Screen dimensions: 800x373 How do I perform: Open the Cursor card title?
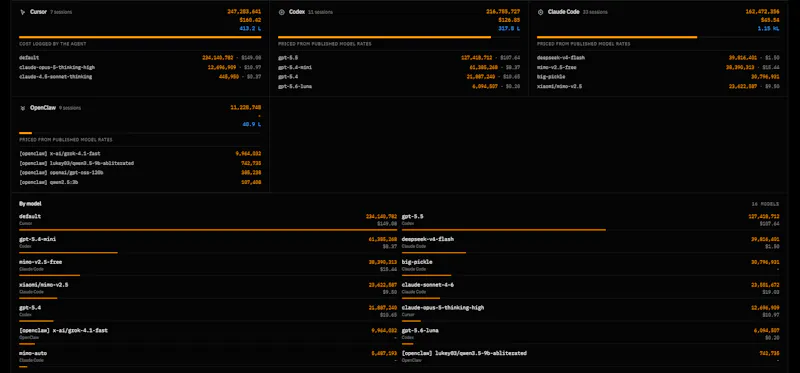tap(38, 12)
